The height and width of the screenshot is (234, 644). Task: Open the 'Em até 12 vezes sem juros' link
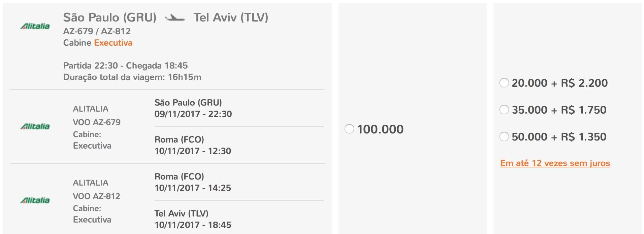[555, 163]
